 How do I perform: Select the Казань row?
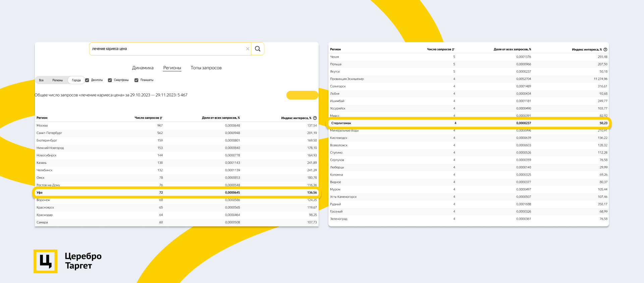177,163
